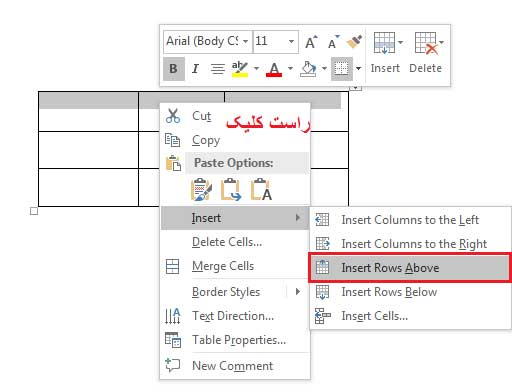
Task: Click the Delete table icon
Action: [x=426, y=43]
